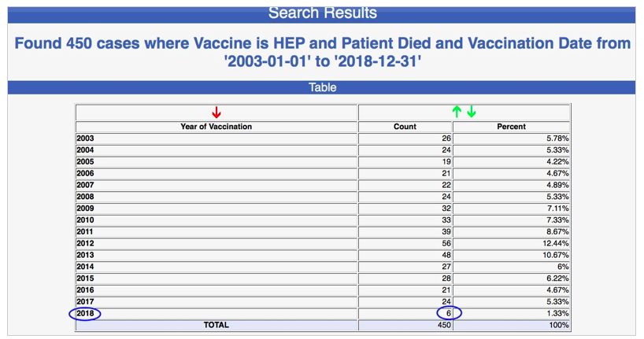Click the green down arrow sort icon
Screen dimensions: 644x339
coord(472,112)
